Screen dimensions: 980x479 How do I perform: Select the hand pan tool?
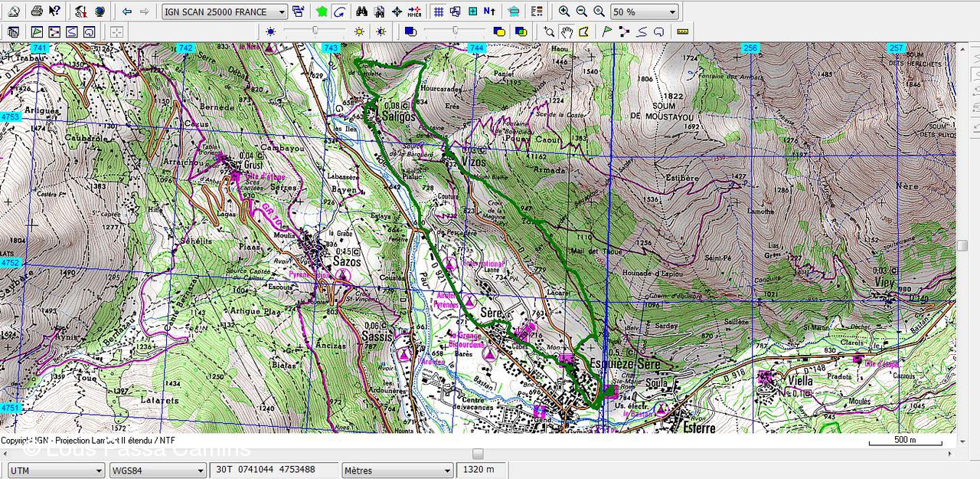click(x=567, y=32)
